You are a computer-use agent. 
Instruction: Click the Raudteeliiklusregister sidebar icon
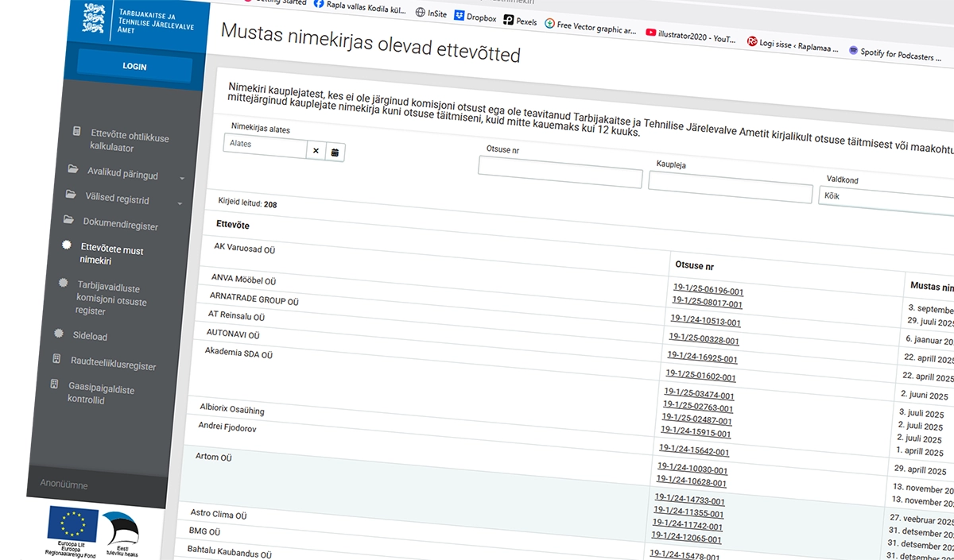56,360
